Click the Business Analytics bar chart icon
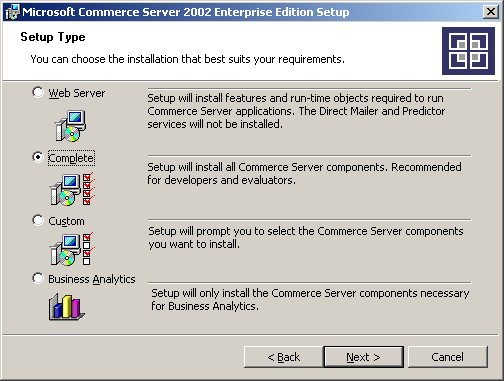 click(66, 307)
